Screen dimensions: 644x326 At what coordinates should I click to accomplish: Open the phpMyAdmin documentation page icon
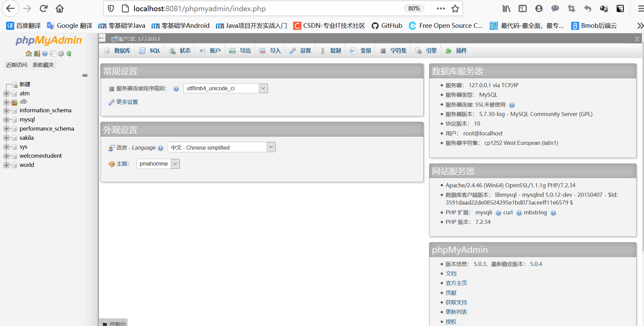(53, 54)
